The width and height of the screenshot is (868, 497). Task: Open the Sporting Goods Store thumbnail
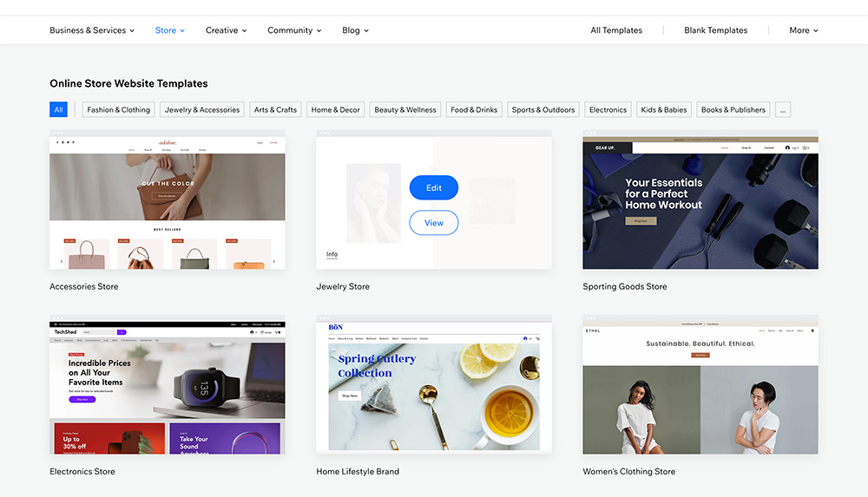tap(700, 201)
